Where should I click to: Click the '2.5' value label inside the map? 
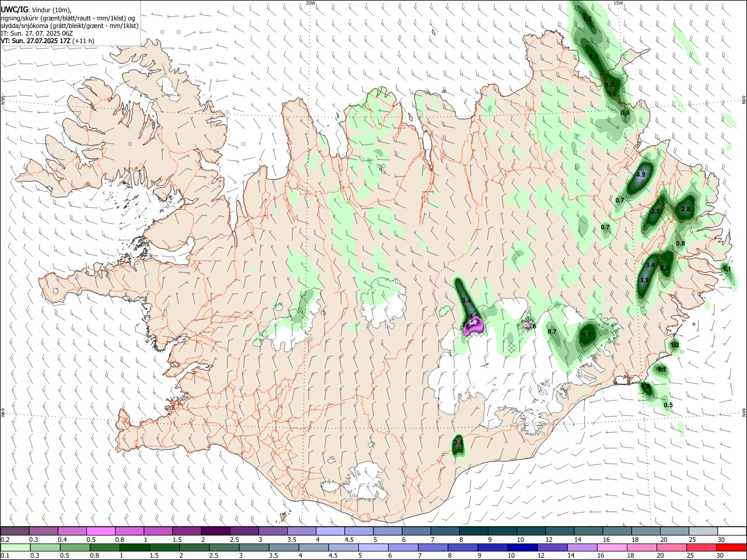point(655,211)
